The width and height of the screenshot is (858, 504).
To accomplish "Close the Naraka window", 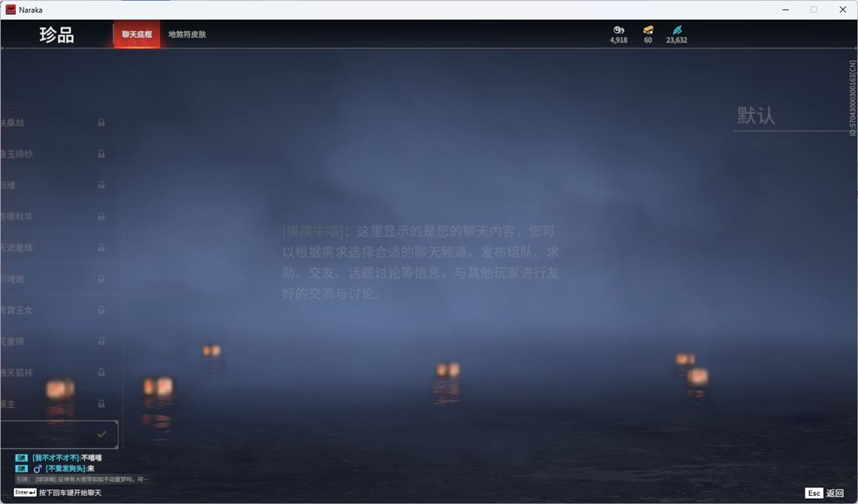I will [x=842, y=10].
